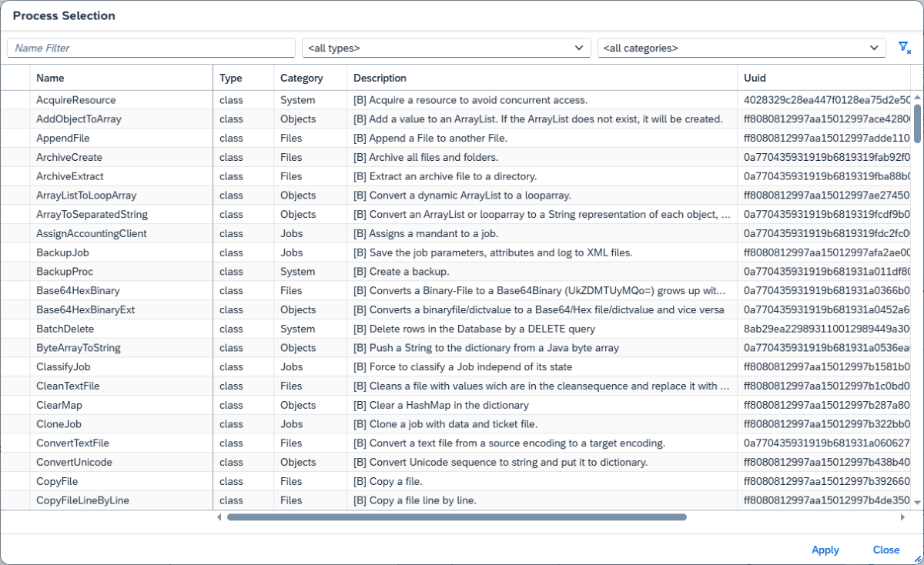Image resolution: width=924 pixels, height=565 pixels.
Task: Select the BatchDelete process
Action: 65,329
